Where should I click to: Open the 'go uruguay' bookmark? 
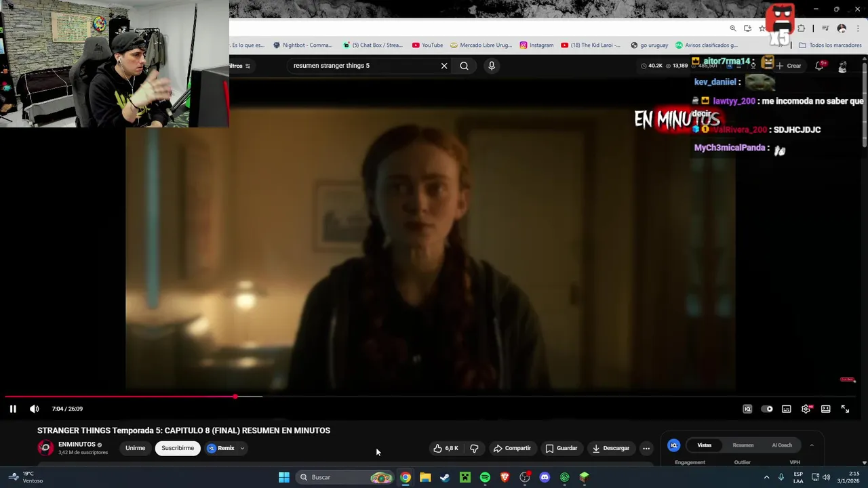tap(649, 45)
